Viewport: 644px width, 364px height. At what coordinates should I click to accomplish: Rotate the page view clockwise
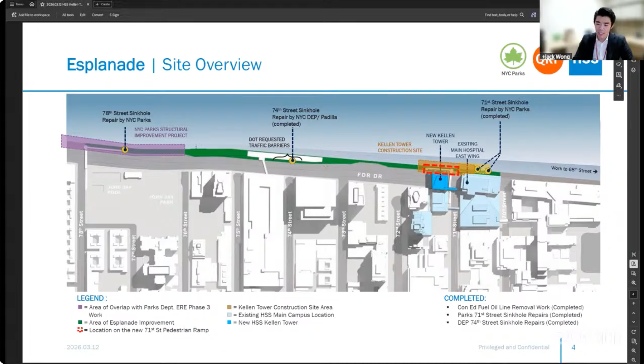(634, 332)
